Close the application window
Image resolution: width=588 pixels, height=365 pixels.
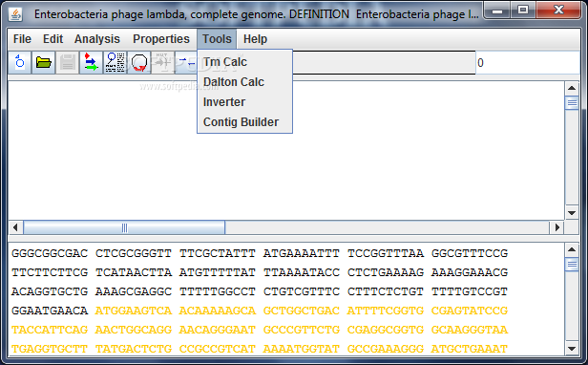(x=558, y=11)
